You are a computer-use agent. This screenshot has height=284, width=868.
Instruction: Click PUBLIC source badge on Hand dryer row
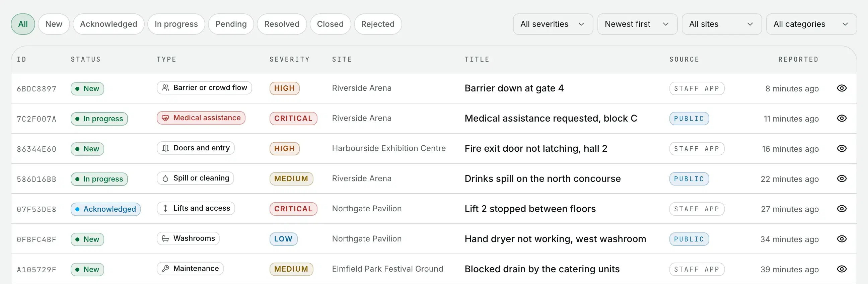click(689, 239)
